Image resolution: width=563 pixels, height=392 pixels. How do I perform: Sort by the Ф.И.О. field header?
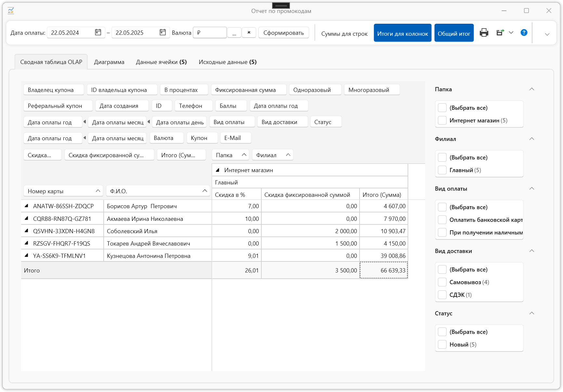tap(158, 191)
